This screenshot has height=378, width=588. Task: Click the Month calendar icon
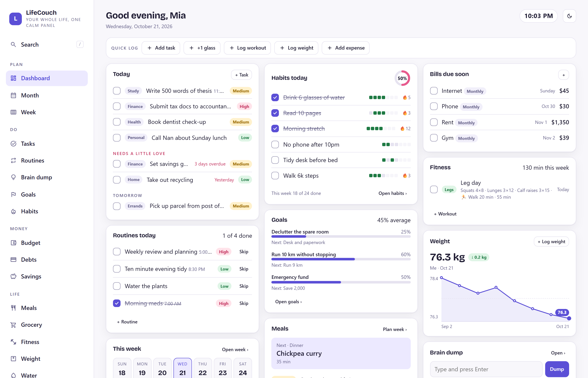tap(13, 95)
